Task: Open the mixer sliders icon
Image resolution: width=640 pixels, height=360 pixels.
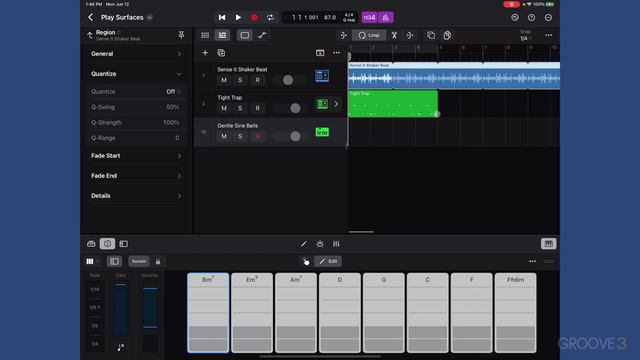Action: coord(336,244)
